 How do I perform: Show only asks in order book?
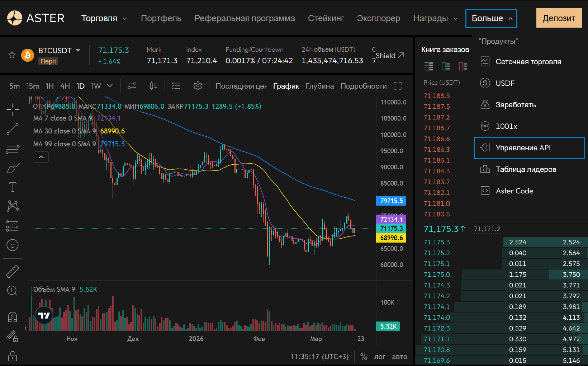(x=463, y=66)
